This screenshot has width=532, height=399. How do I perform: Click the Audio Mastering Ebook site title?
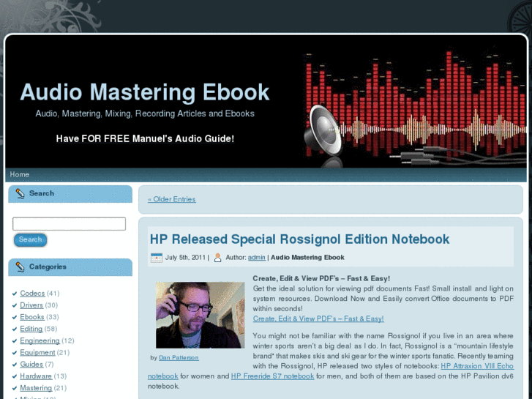point(145,92)
